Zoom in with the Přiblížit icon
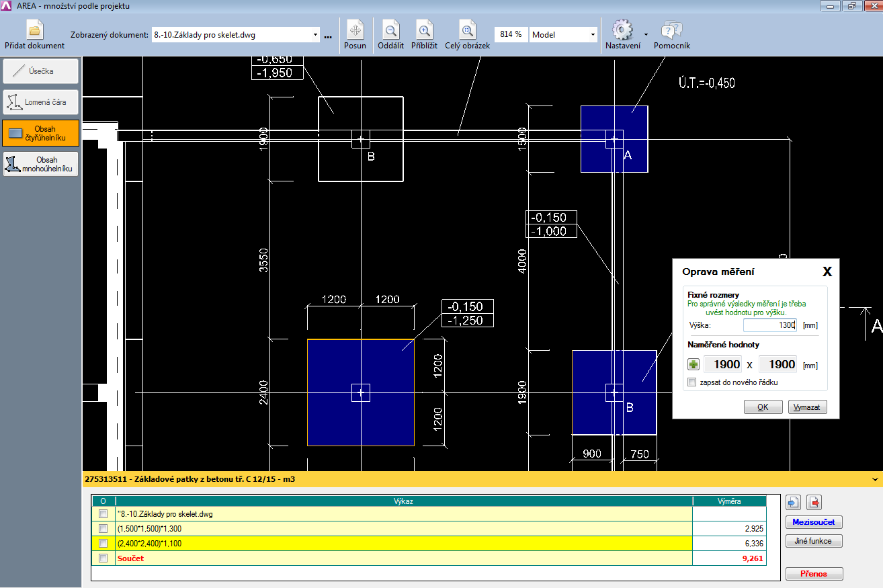883x588 pixels. (424, 30)
